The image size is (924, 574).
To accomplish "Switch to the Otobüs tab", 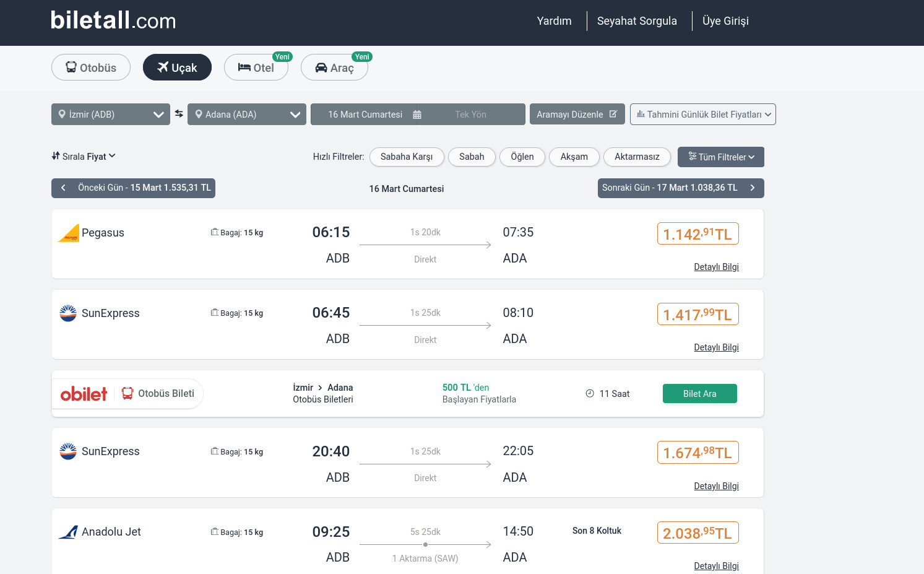I will [x=91, y=67].
